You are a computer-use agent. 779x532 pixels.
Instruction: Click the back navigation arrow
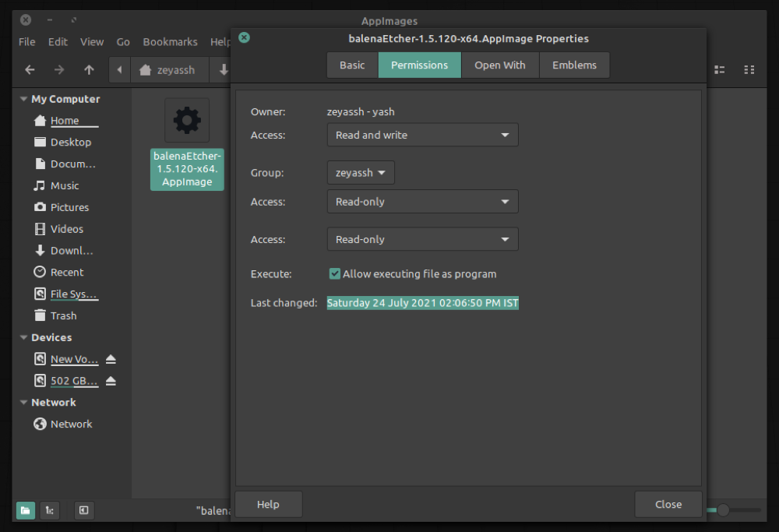(x=30, y=70)
